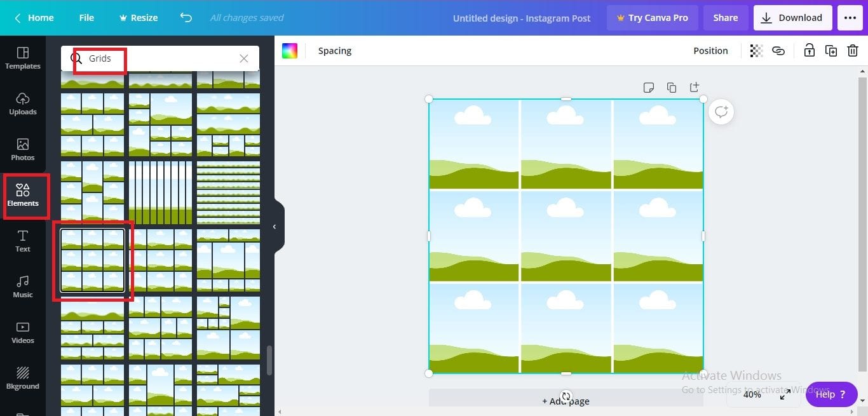Open the Position dropdown
The width and height of the screenshot is (868, 416).
pyautogui.click(x=710, y=51)
